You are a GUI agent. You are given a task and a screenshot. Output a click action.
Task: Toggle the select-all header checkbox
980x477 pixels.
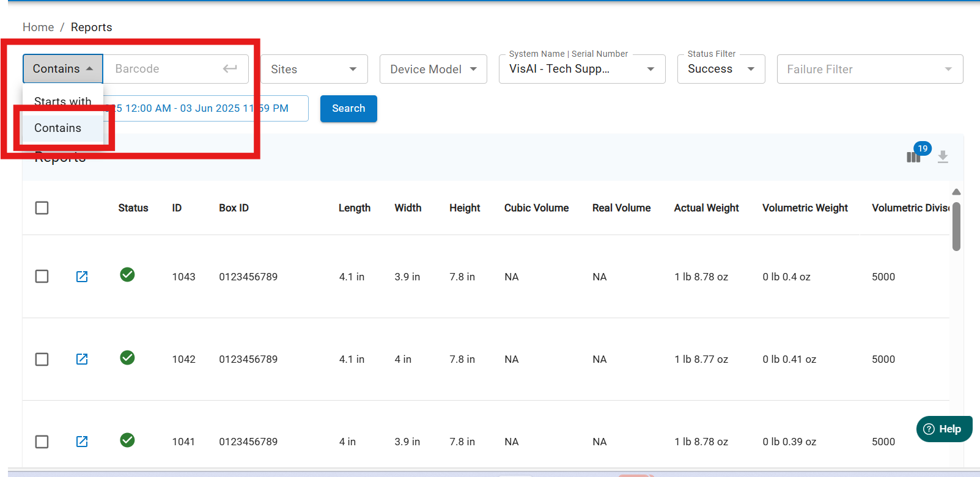42,208
